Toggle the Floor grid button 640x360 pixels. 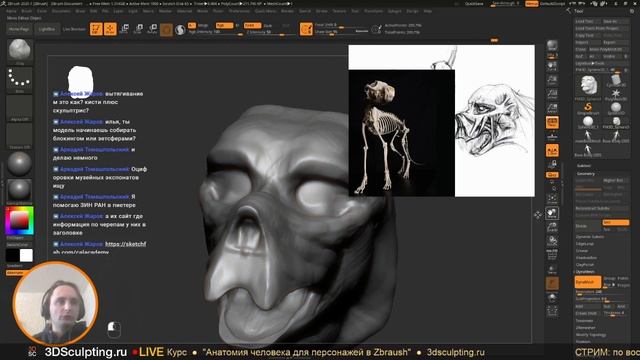552,136
